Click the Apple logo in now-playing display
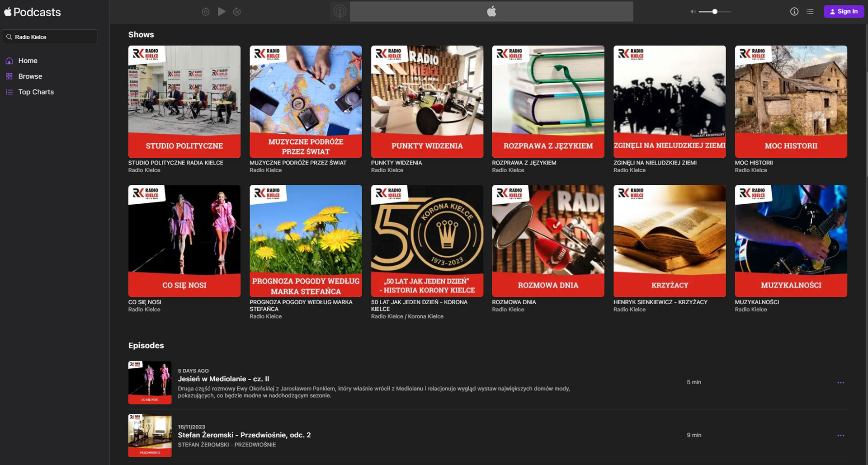 [x=491, y=11]
